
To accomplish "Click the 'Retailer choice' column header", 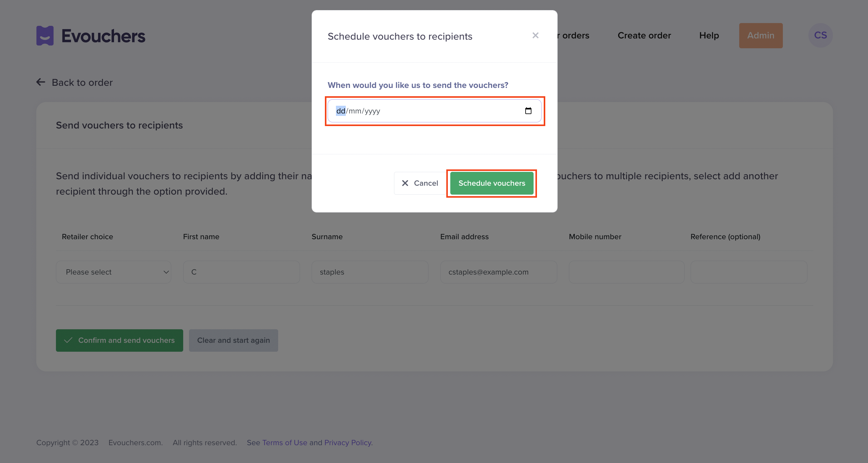I will pyautogui.click(x=87, y=236).
